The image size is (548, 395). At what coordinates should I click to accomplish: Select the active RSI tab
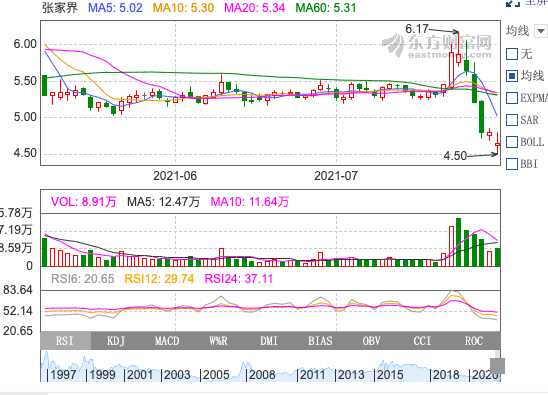(x=65, y=341)
